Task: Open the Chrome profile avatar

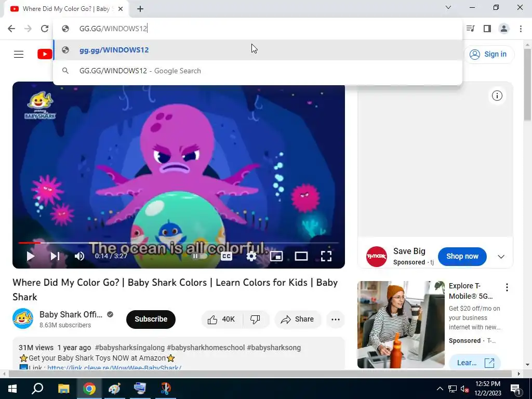Action: click(504, 29)
